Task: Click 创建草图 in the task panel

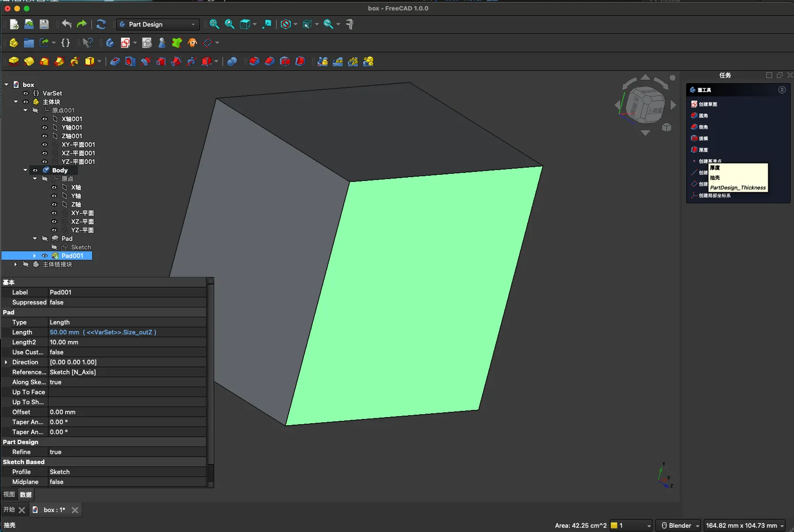Action: point(708,104)
